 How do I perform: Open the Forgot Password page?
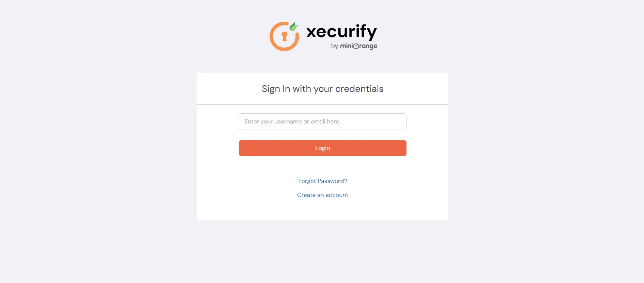pos(322,181)
